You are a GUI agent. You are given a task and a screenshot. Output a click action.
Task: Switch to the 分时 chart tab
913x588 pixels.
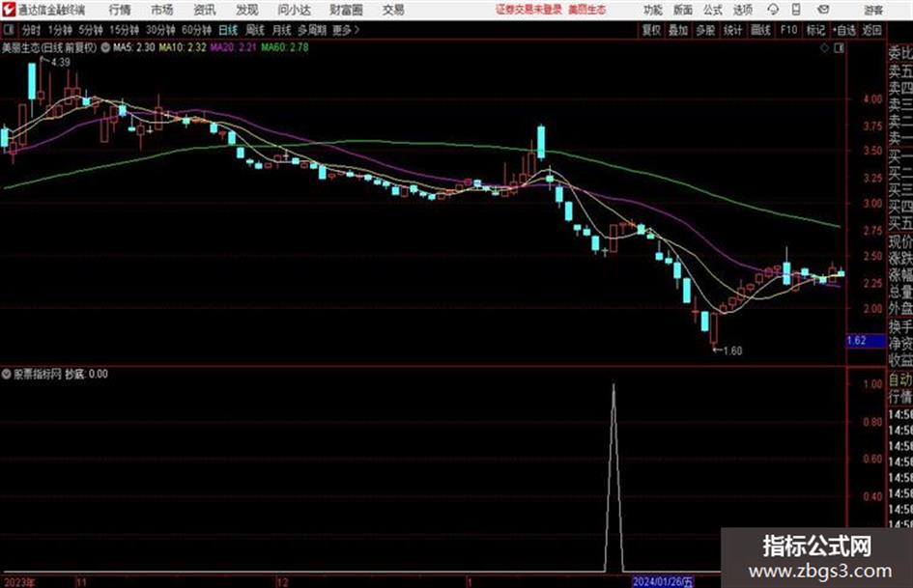pyautogui.click(x=32, y=30)
